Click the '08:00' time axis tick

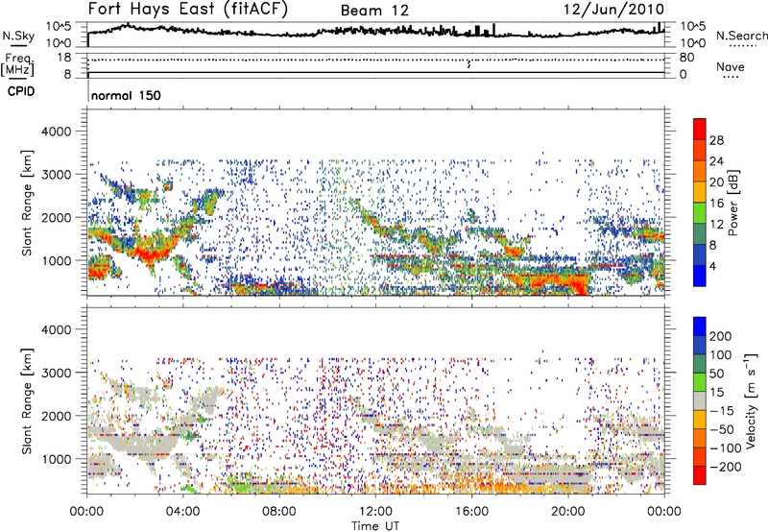(279, 512)
